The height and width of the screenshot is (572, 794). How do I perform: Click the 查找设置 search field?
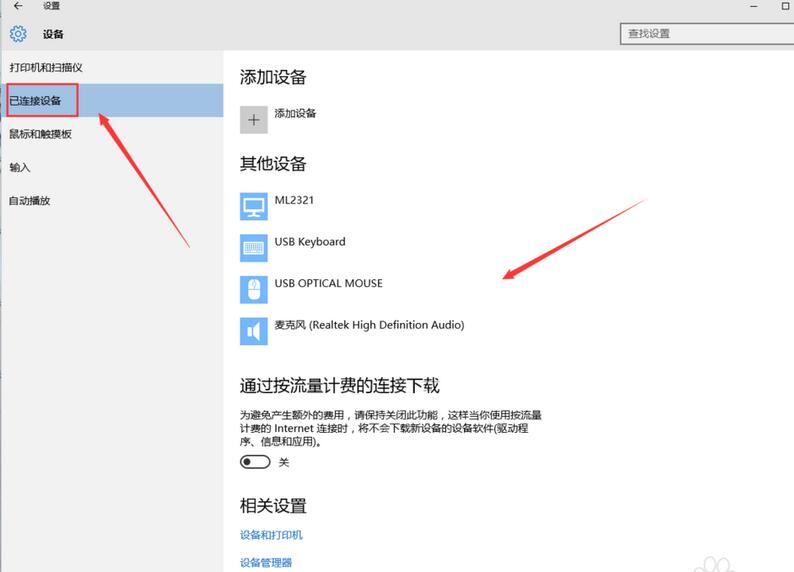click(x=707, y=33)
